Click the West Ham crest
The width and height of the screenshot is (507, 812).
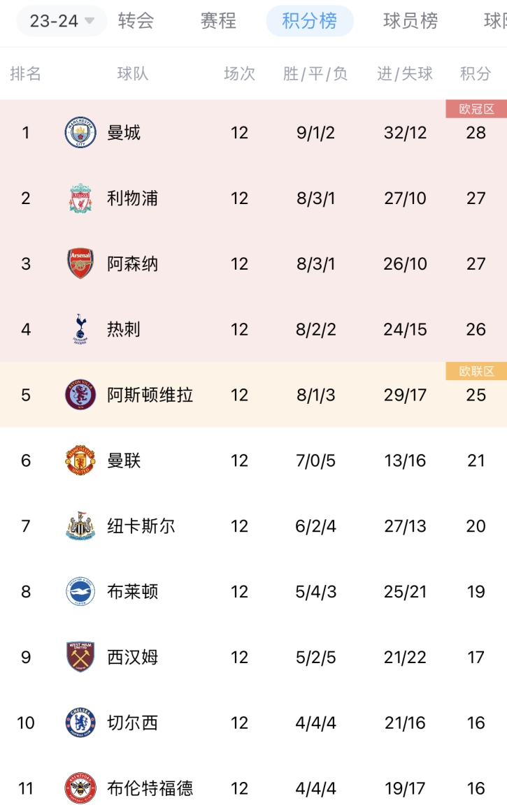coord(80,657)
